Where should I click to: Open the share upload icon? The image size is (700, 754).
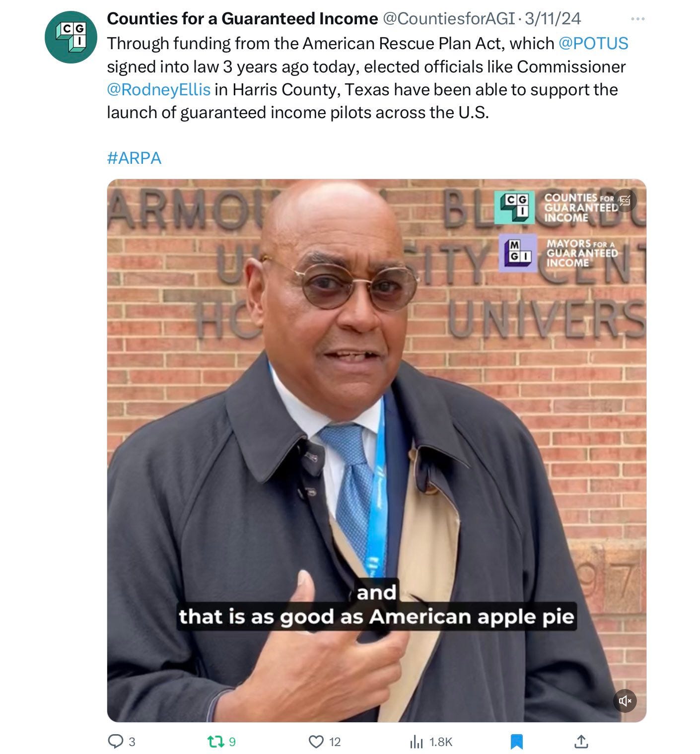coord(580,741)
